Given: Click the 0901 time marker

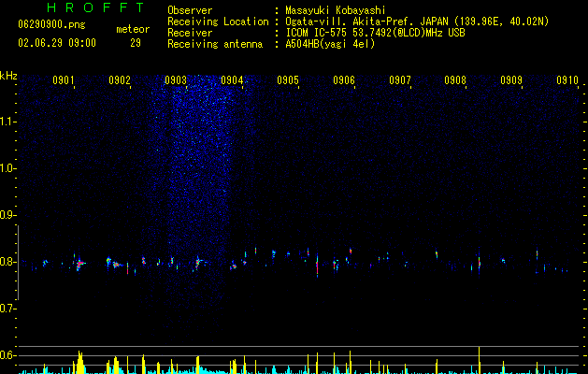Looking at the screenshot, I should [64, 79].
